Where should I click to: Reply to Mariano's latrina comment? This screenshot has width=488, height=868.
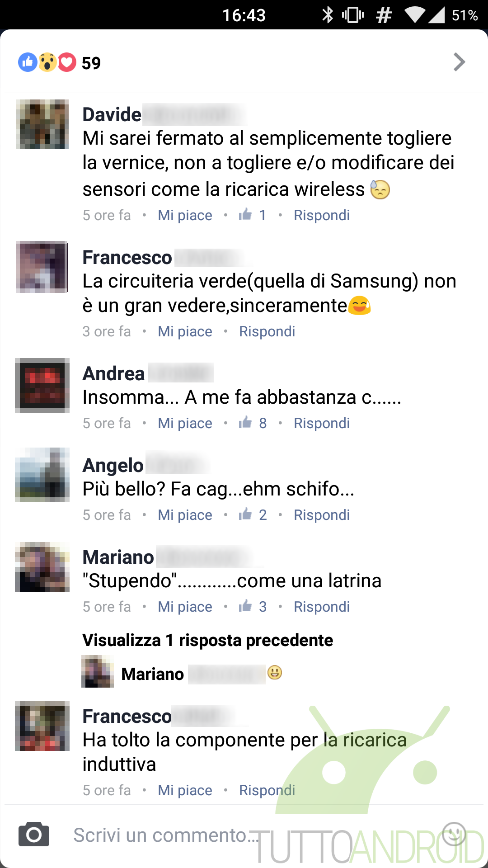(322, 607)
